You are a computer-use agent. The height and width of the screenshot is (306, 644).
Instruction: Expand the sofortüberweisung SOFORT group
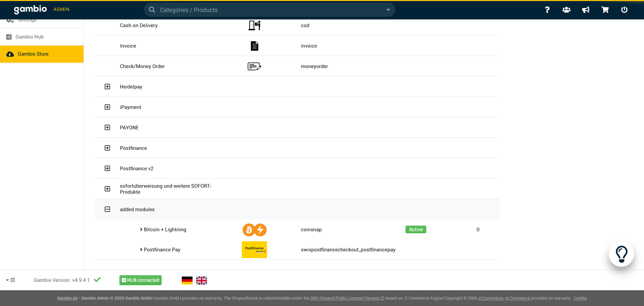pyautogui.click(x=107, y=189)
